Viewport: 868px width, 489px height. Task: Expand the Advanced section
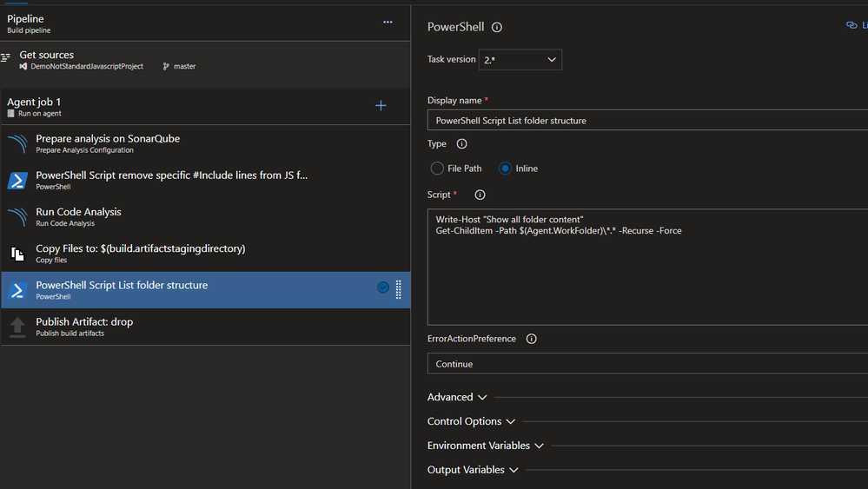click(457, 397)
